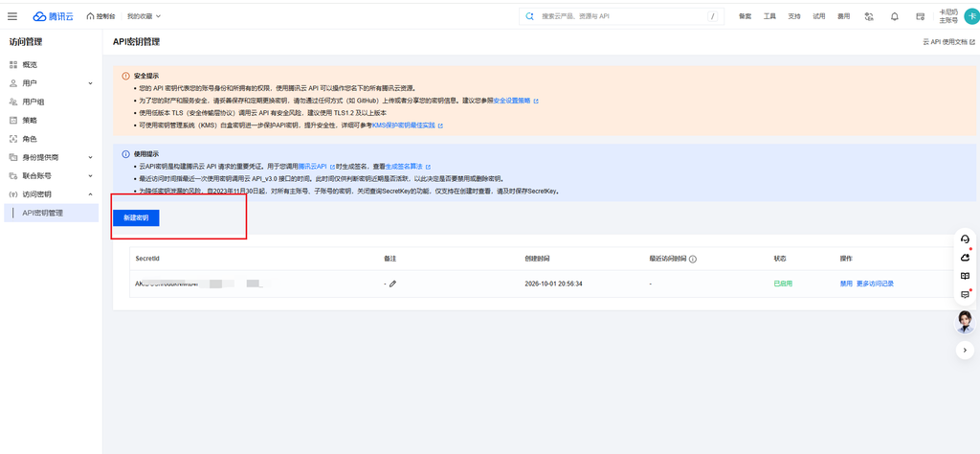
Task: Open the floating documentation book icon
Action: [x=965, y=276]
